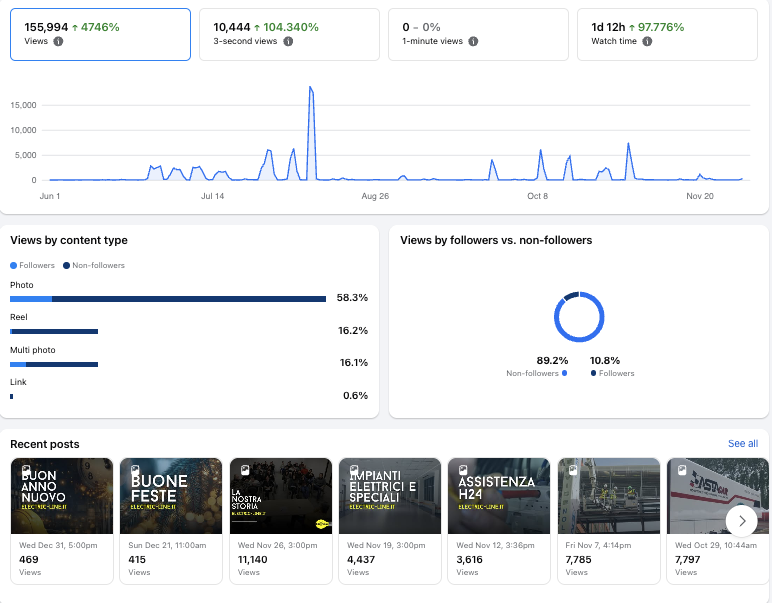Click the photo icon on Assistenza H24 post
Image resolution: width=772 pixels, height=603 pixels.
(x=463, y=470)
